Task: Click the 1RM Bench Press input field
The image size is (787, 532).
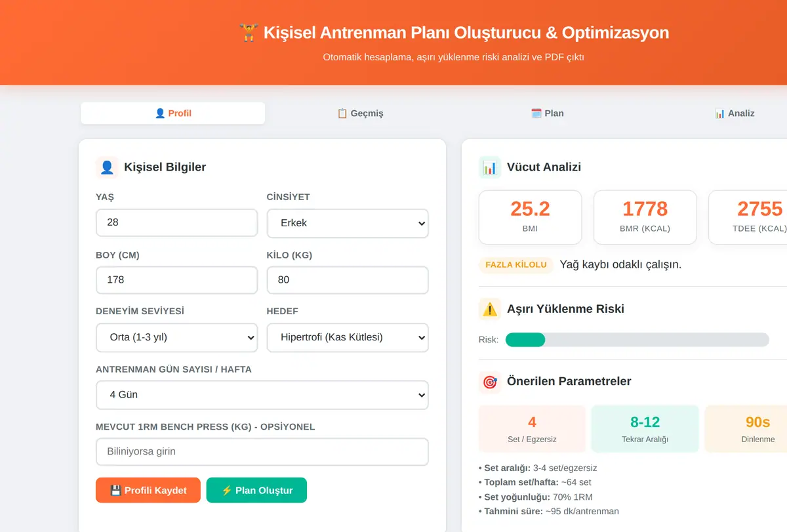Action: click(x=262, y=452)
